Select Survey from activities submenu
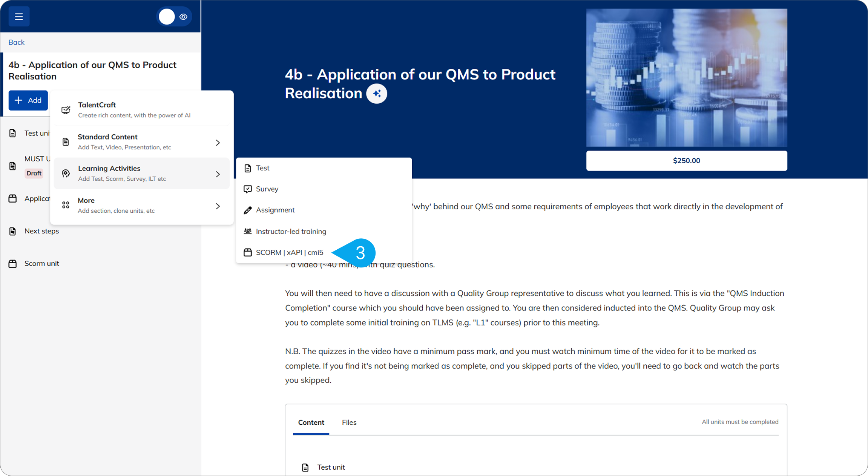The width and height of the screenshot is (868, 476). click(x=267, y=189)
